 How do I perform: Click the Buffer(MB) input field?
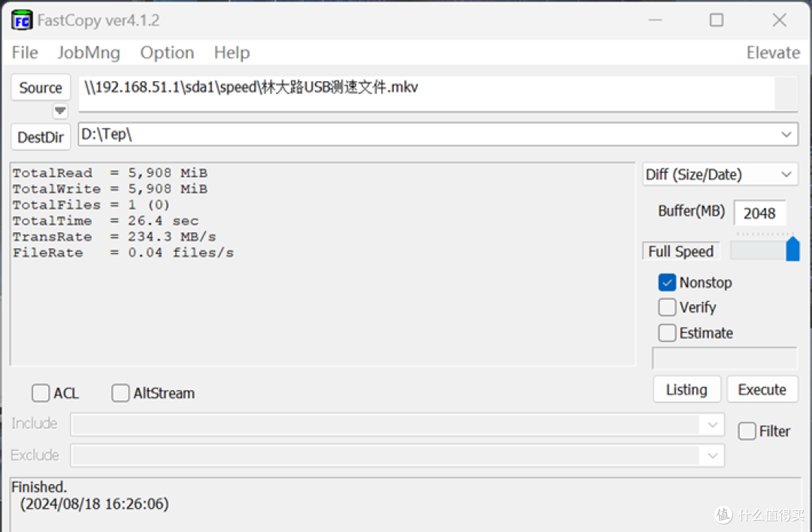tap(759, 213)
